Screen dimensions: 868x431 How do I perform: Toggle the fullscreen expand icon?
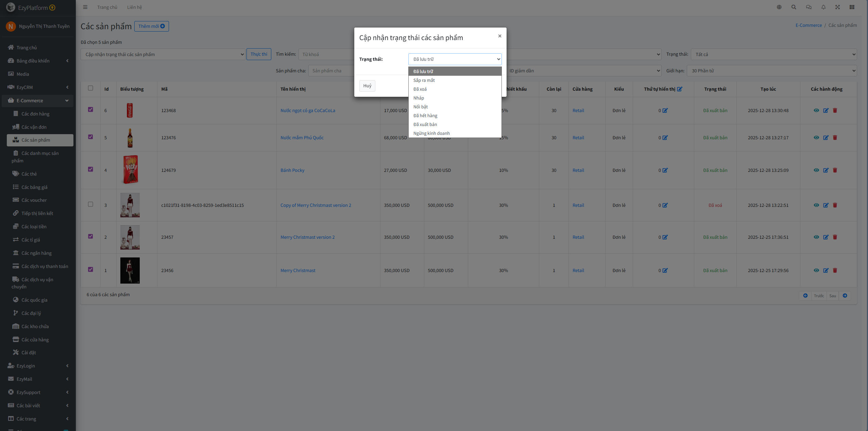point(837,7)
